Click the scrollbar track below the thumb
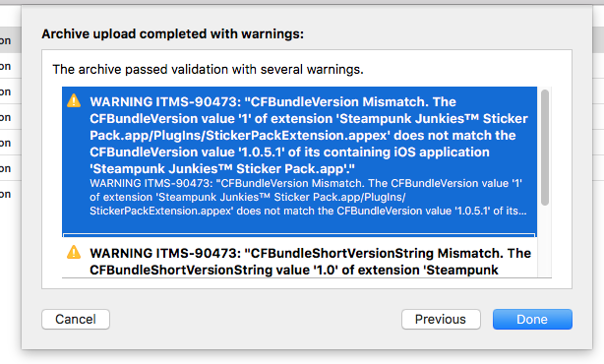The image size is (604, 364). [544, 241]
